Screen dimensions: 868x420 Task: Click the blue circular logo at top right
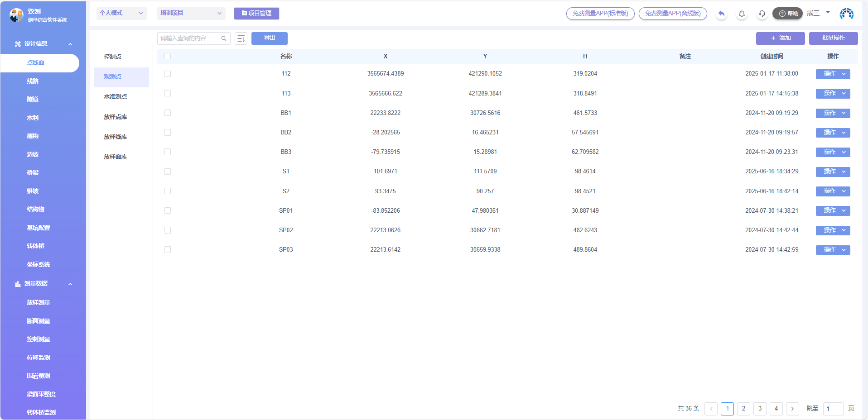(846, 14)
